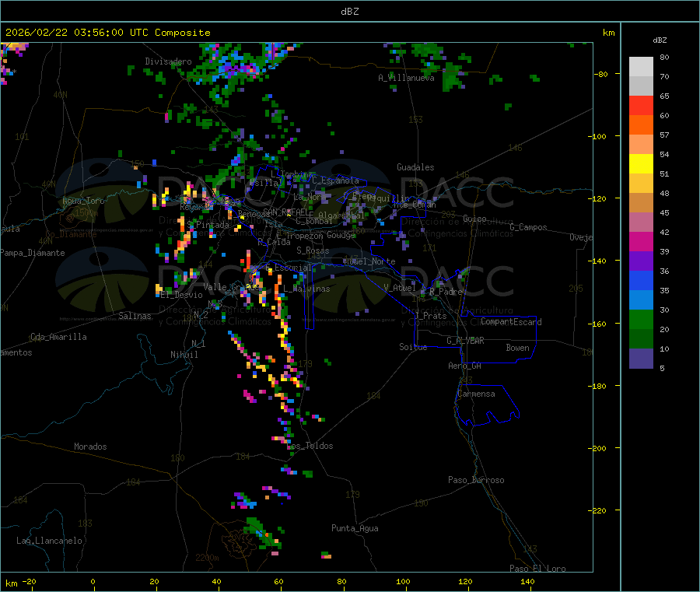Click the km label on the horizontal axis
Screen dimensions: 700x592
tap(12, 583)
